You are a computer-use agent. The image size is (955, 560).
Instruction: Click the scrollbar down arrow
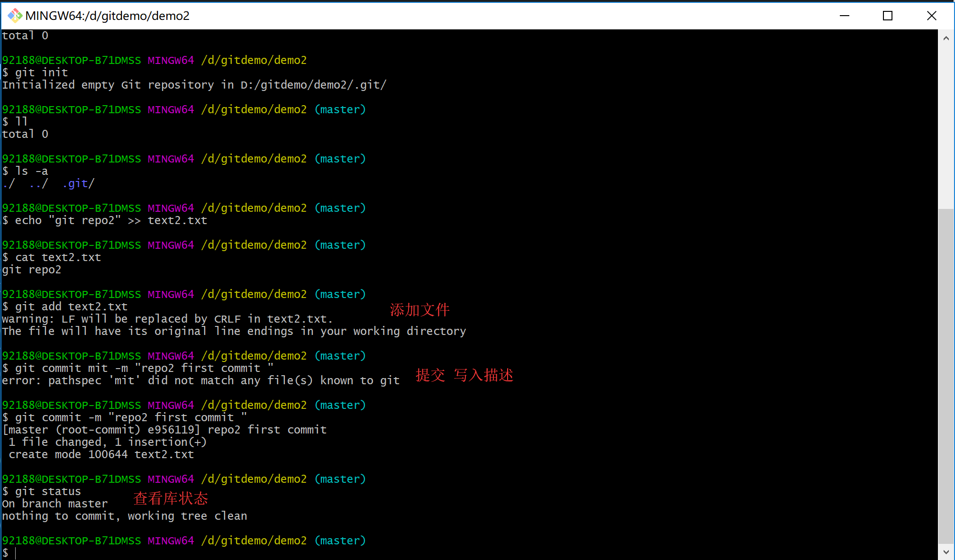point(946,552)
